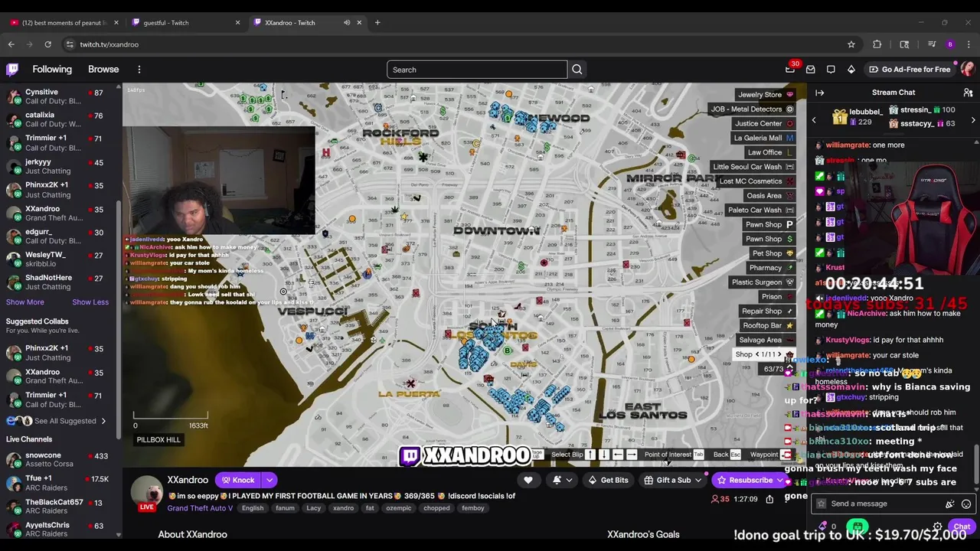980x551 pixels.
Task: Bookmark this page with star icon
Action: (x=851, y=44)
